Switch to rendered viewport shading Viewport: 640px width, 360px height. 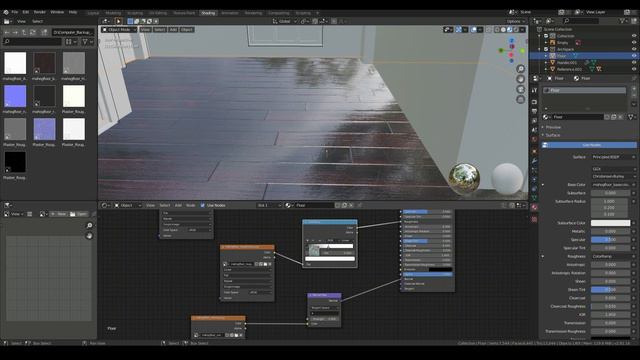click(x=516, y=30)
